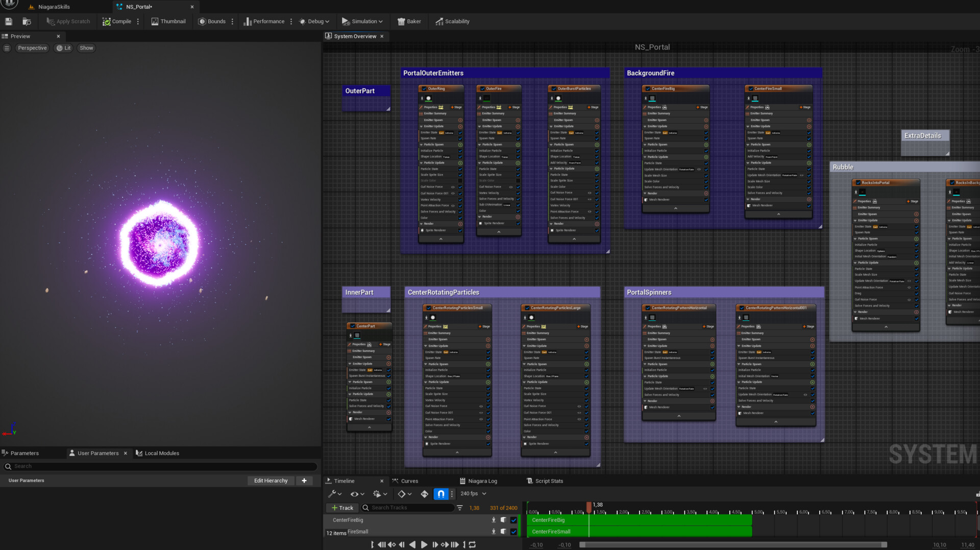
Task: Open the Baker tool
Action: [x=409, y=21]
